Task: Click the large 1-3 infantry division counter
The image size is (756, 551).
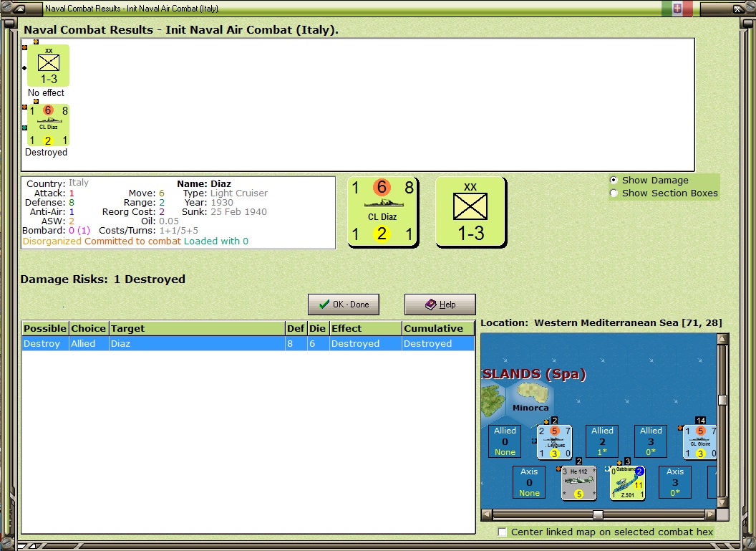Action: [470, 212]
